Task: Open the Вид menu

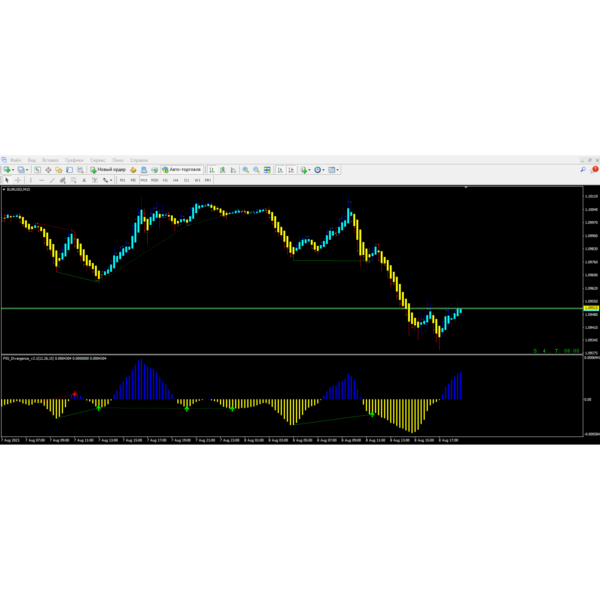Action: pos(32,160)
